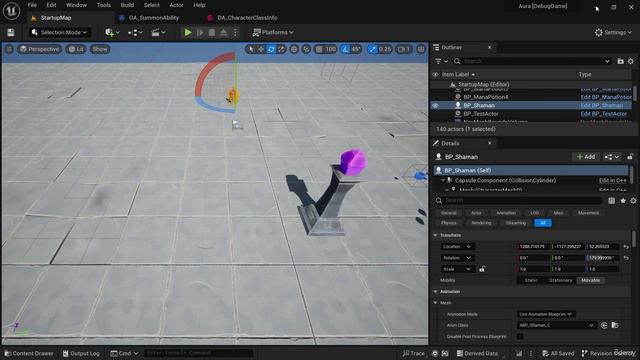Open the Details property matrix grid icon
The image size is (640, 360).
[611, 200]
